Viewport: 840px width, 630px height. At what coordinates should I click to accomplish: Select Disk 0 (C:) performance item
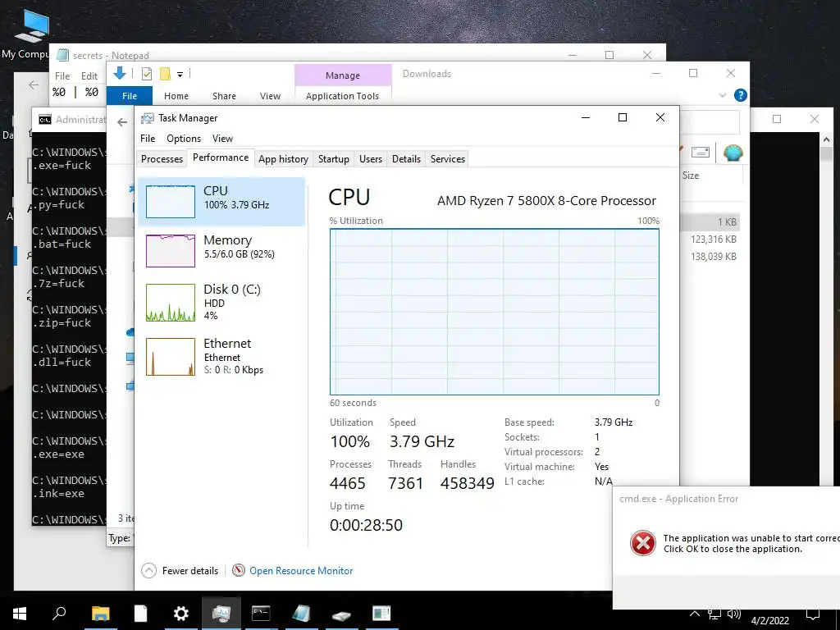[x=221, y=302]
